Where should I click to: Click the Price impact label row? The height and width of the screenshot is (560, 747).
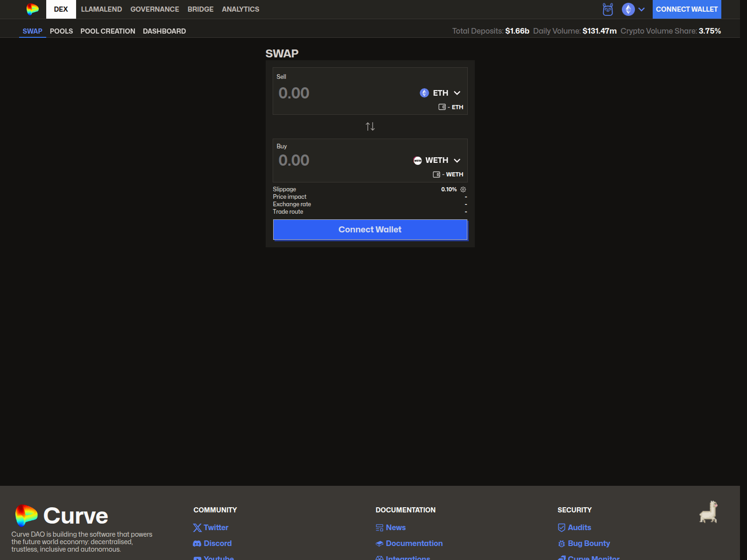click(x=370, y=197)
